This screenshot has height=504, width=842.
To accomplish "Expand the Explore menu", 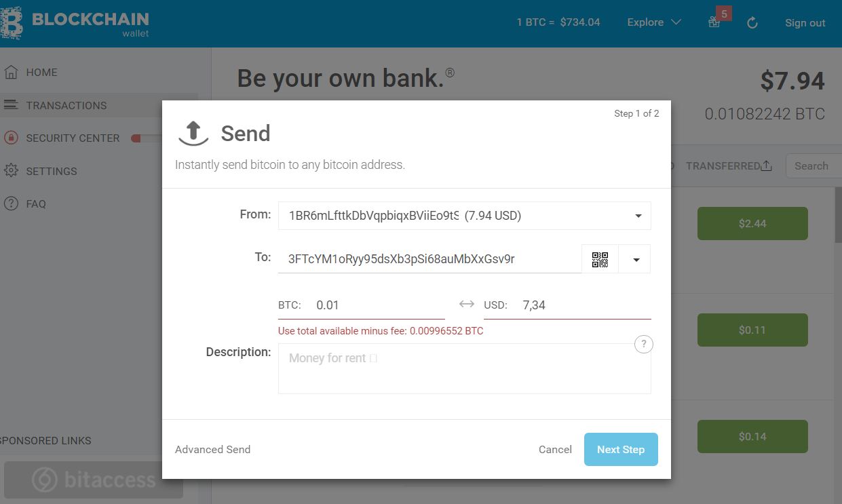I will (654, 22).
